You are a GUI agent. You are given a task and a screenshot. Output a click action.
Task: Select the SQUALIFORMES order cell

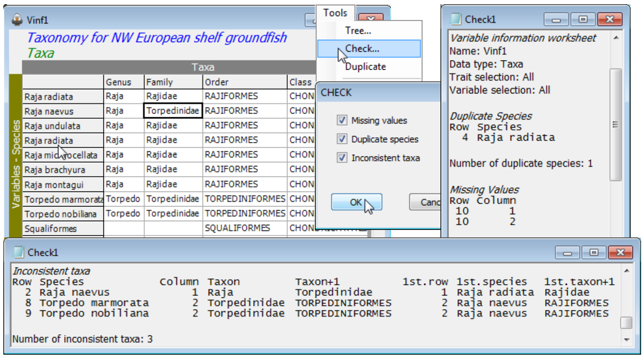pos(245,228)
